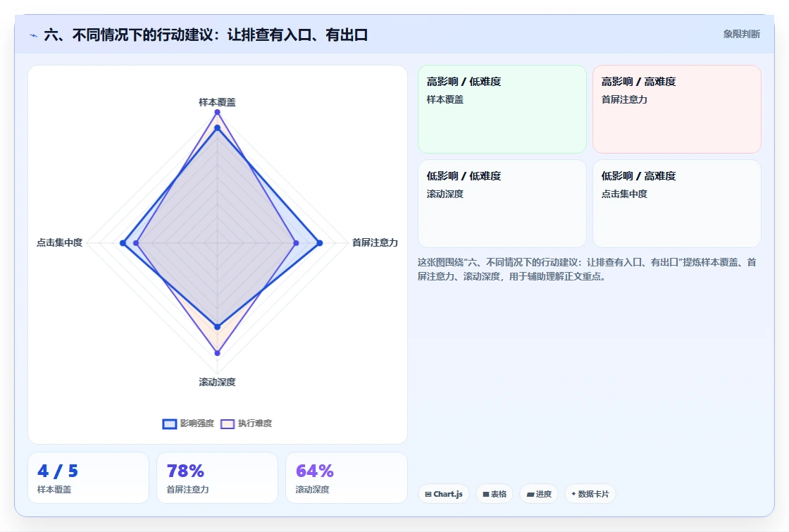Image resolution: width=789 pixels, height=532 pixels.
Task: Click the 4 / 5 样本覆盖 stat card
Action: click(x=89, y=478)
